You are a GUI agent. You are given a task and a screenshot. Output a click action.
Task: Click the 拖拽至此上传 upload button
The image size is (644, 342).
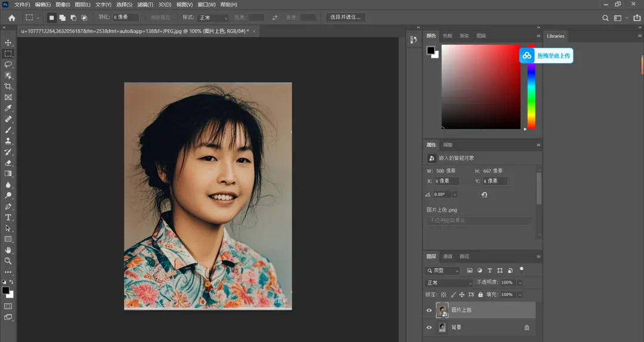(x=546, y=56)
